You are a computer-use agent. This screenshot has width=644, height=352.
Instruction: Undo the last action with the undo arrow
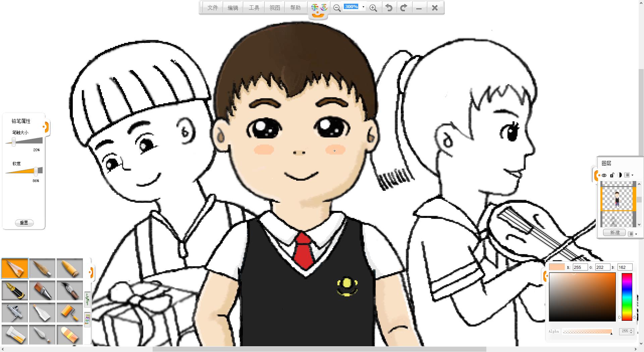[389, 8]
